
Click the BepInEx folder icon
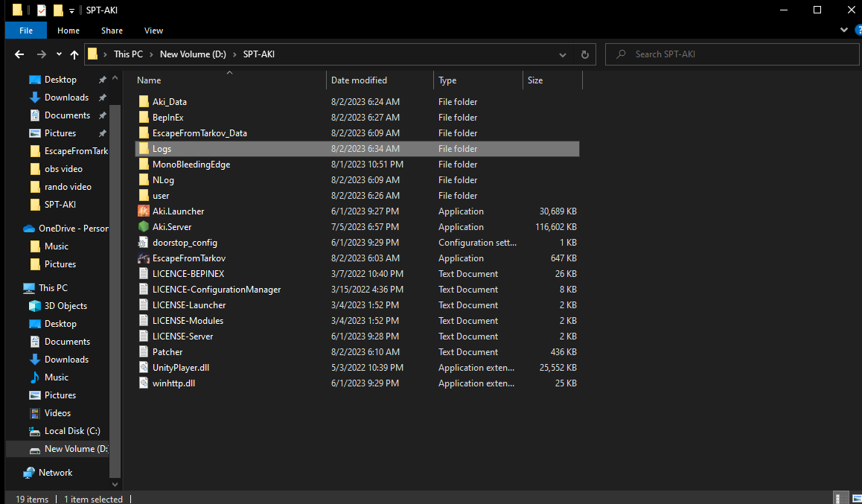[144, 117]
